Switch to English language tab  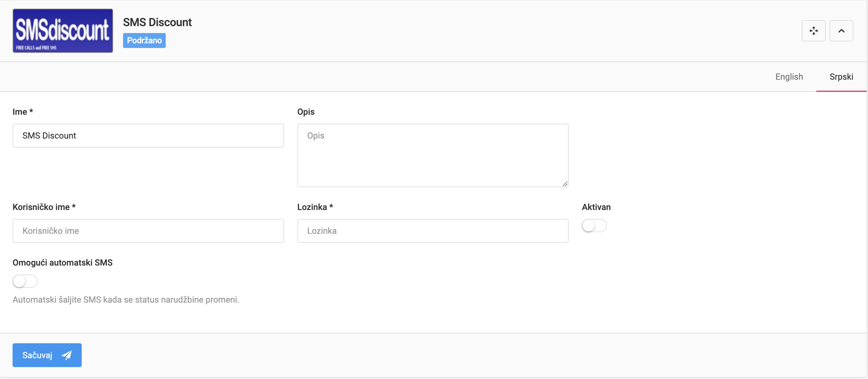coord(789,76)
